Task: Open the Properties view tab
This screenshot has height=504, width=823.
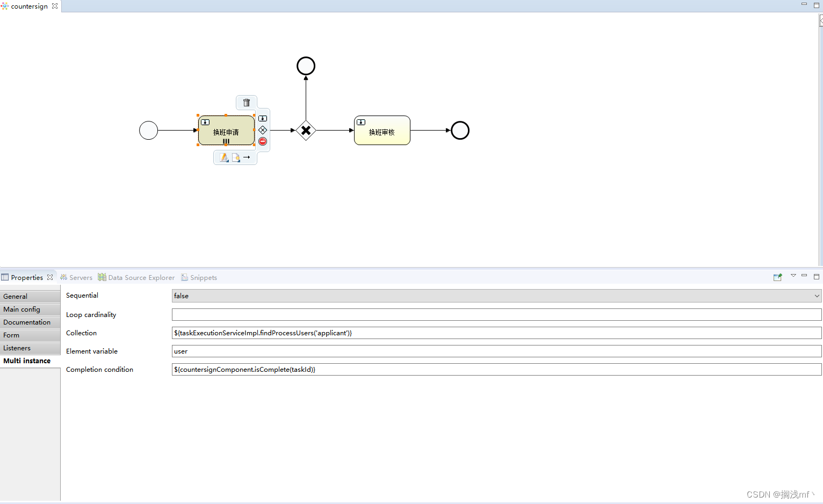Action: (x=27, y=277)
